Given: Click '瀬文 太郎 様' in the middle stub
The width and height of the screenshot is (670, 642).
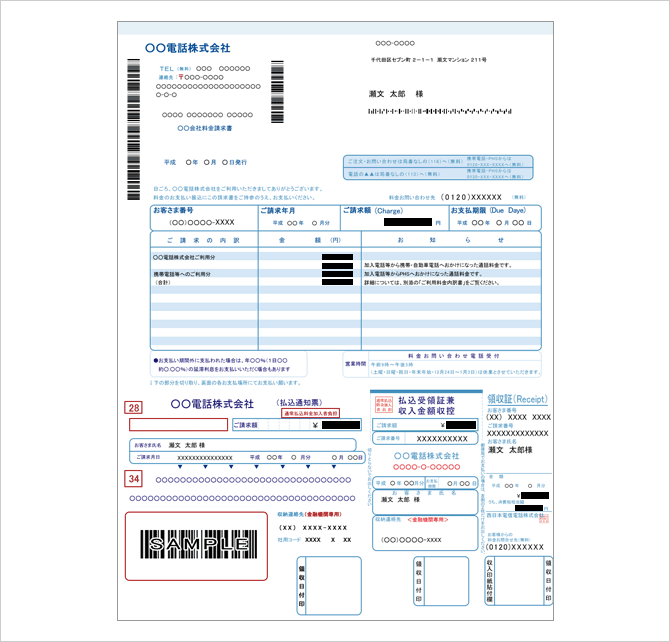Looking at the screenshot, I should point(400,500).
